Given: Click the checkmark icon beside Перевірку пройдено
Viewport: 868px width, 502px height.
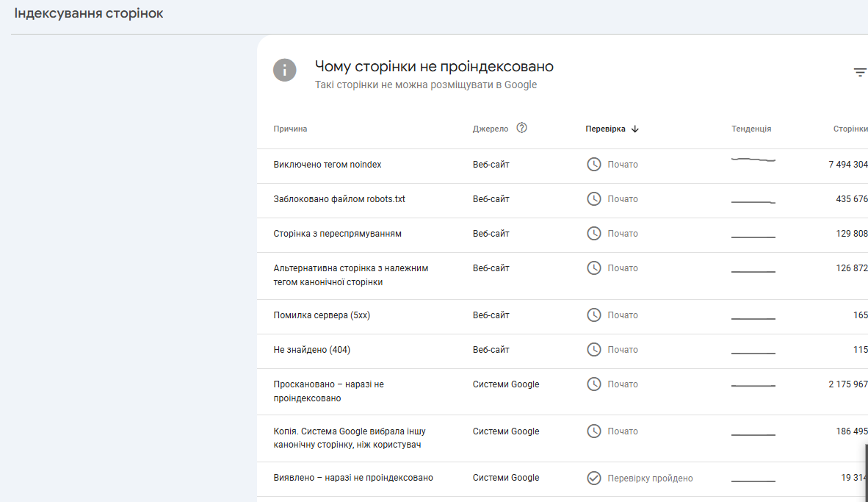Looking at the screenshot, I should pos(594,478).
